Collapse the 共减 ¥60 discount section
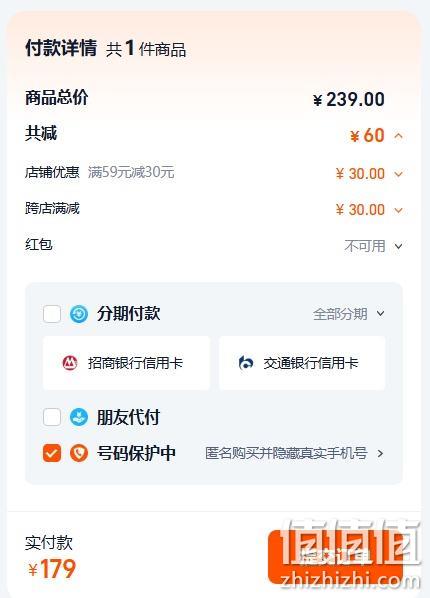The height and width of the screenshot is (598, 430). click(398, 136)
